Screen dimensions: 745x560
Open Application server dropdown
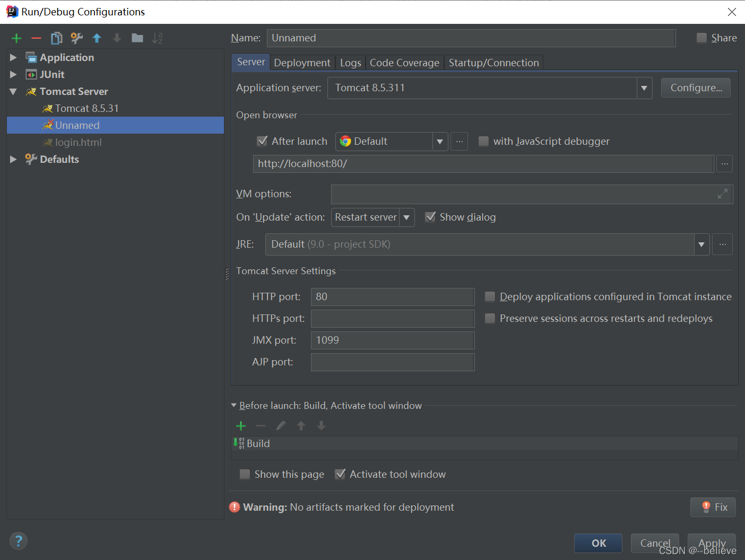pyautogui.click(x=644, y=88)
